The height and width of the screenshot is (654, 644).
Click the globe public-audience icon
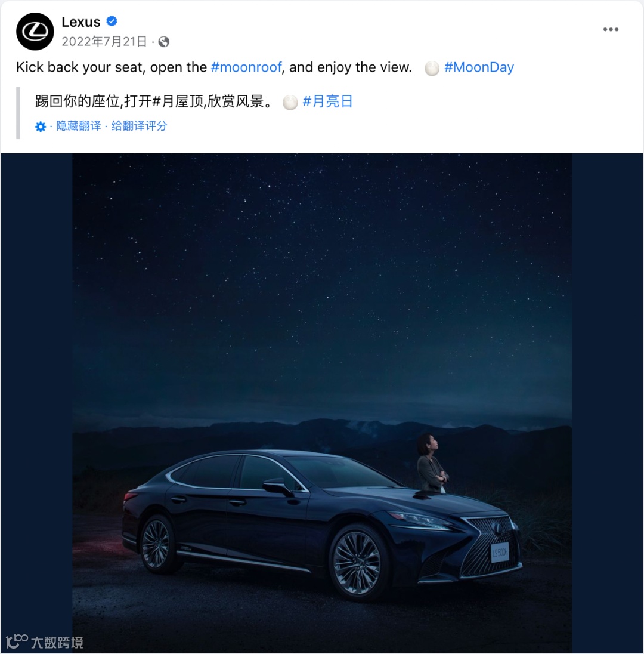[x=164, y=42]
